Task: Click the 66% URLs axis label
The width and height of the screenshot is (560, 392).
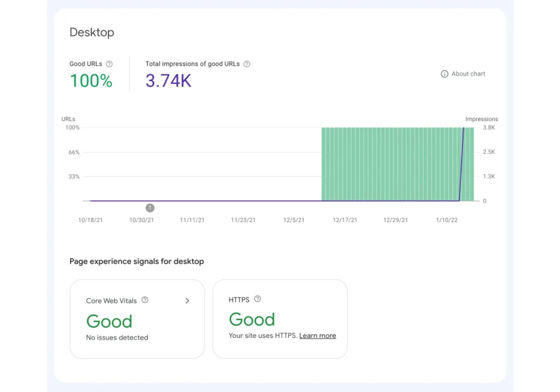Action: 74,152
